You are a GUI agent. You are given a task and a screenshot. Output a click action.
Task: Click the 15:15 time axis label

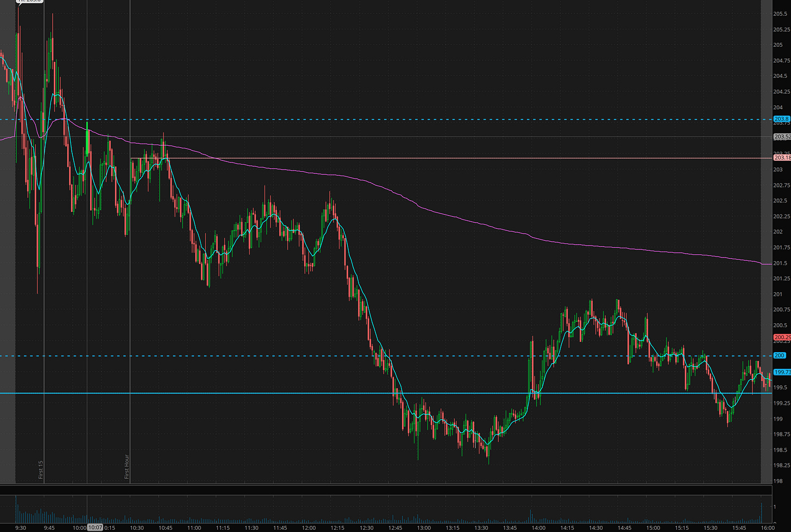point(682,528)
